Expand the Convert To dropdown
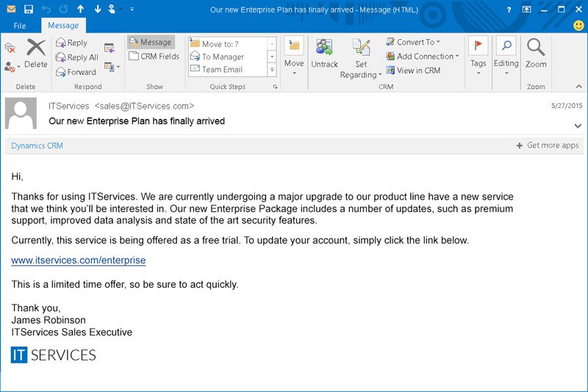 (x=438, y=42)
